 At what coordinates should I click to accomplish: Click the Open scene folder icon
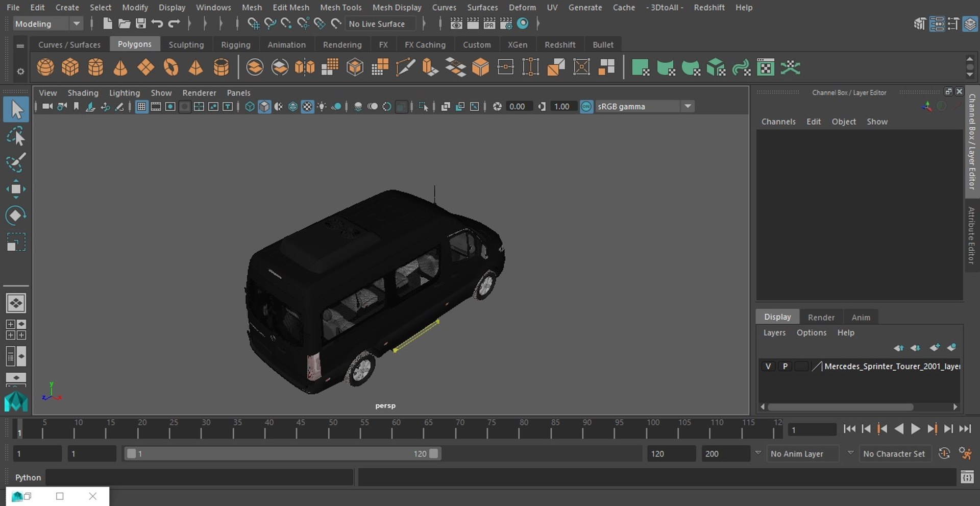click(124, 23)
